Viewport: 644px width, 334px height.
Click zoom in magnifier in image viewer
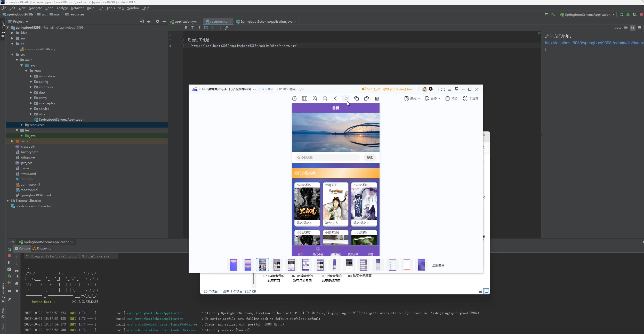(315, 98)
